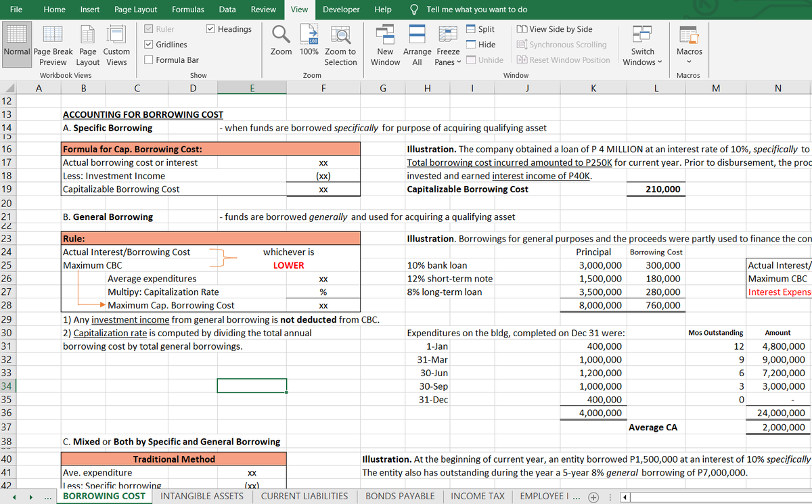Toggle the Ruler checkbox
Screen dimensions: 812x504
click(150, 29)
